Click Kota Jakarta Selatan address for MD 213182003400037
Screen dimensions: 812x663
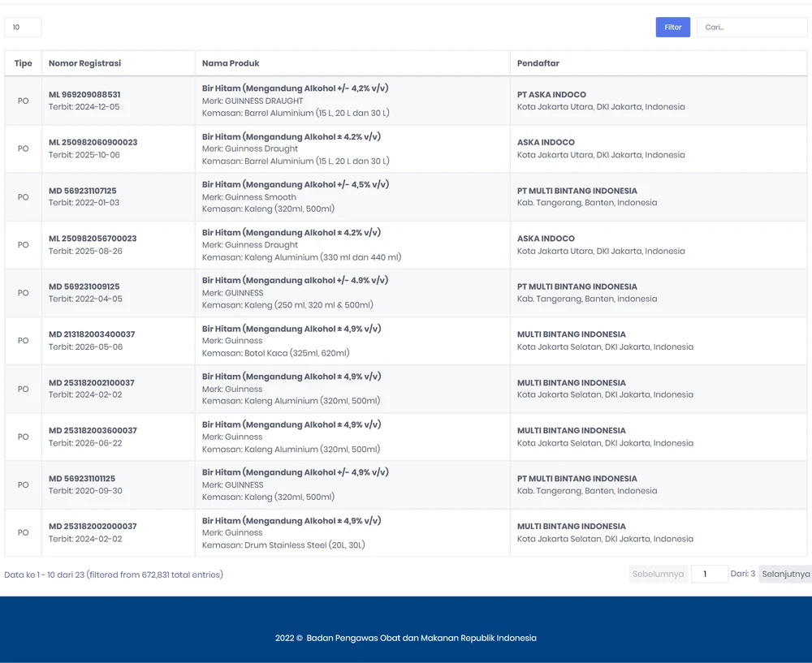[605, 347]
